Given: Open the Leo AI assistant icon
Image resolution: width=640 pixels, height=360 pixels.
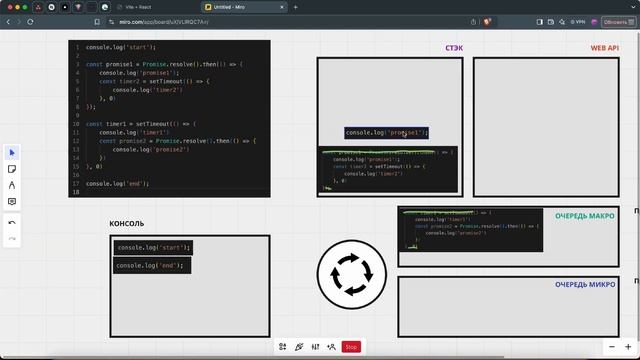Looking at the screenshot, I should (562, 22).
